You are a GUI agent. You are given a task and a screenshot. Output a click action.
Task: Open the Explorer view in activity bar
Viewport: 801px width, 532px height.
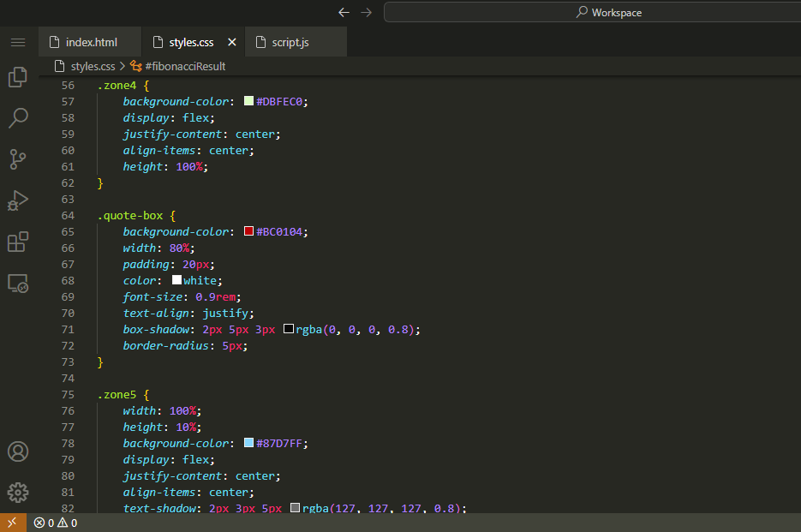(18, 77)
